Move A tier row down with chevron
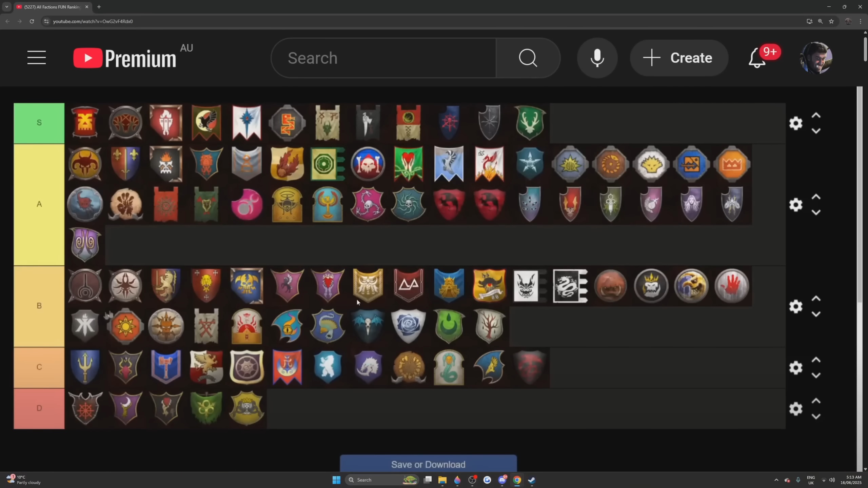 pyautogui.click(x=816, y=212)
